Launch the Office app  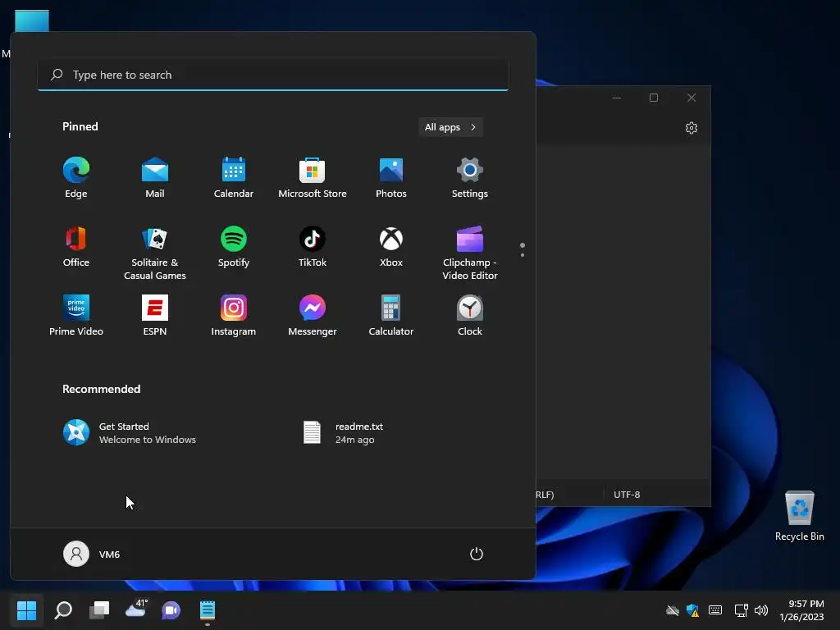[x=76, y=247]
